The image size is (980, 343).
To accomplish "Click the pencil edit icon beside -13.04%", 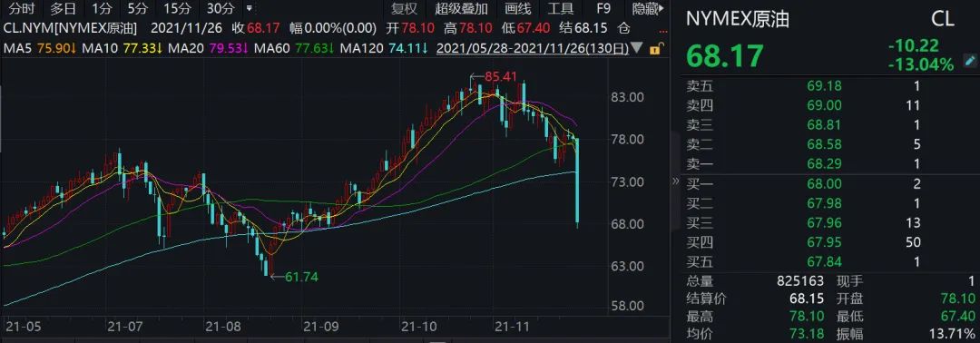I will (969, 61).
